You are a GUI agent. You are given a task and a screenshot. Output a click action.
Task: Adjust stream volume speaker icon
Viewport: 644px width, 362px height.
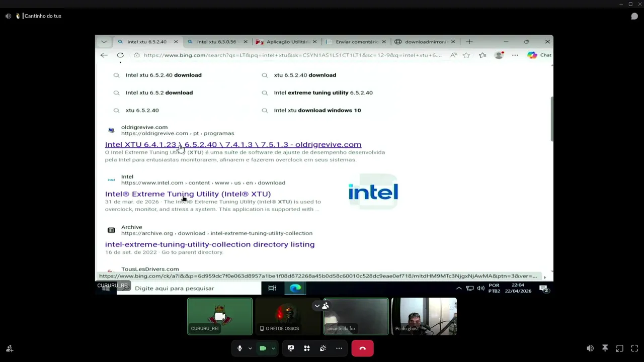click(x=590, y=348)
